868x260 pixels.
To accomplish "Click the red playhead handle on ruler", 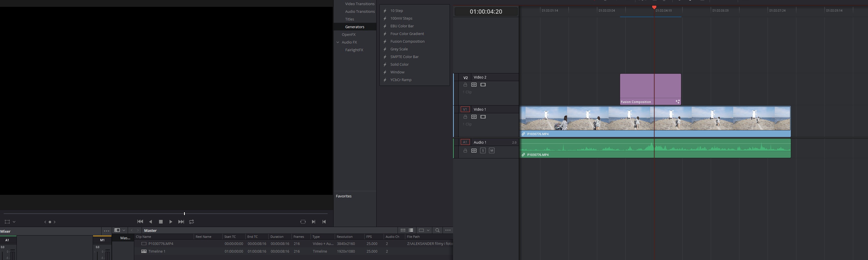I will click(654, 7).
